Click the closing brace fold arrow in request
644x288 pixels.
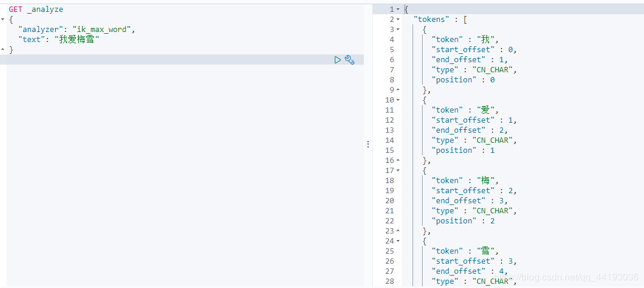pyautogui.click(x=4, y=50)
